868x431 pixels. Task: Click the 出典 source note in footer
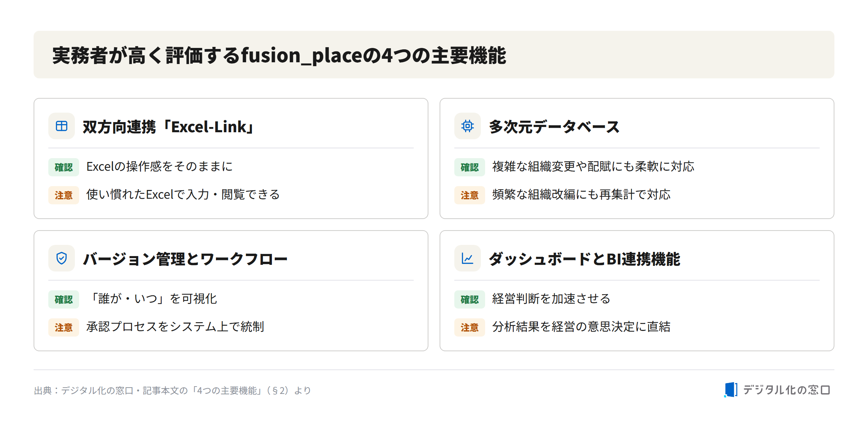(173, 390)
